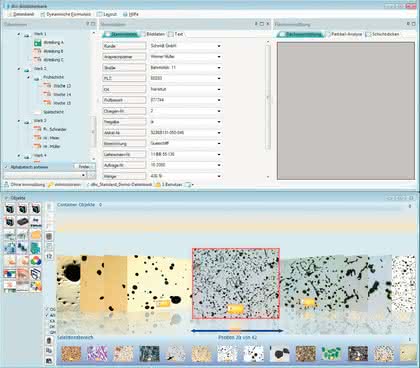Viewport: 420px width, 368px height.
Task: Open the Layout menu
Action: tap(107, 14)
